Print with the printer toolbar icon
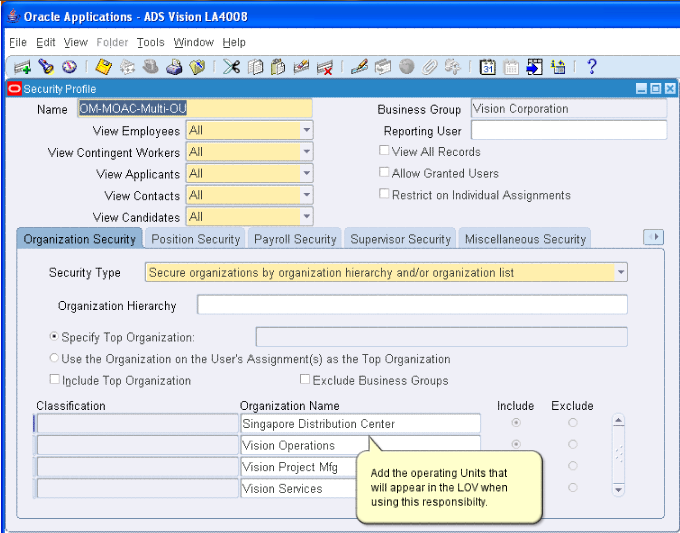Viewport: 680px width, 533px height. point(174,67)
